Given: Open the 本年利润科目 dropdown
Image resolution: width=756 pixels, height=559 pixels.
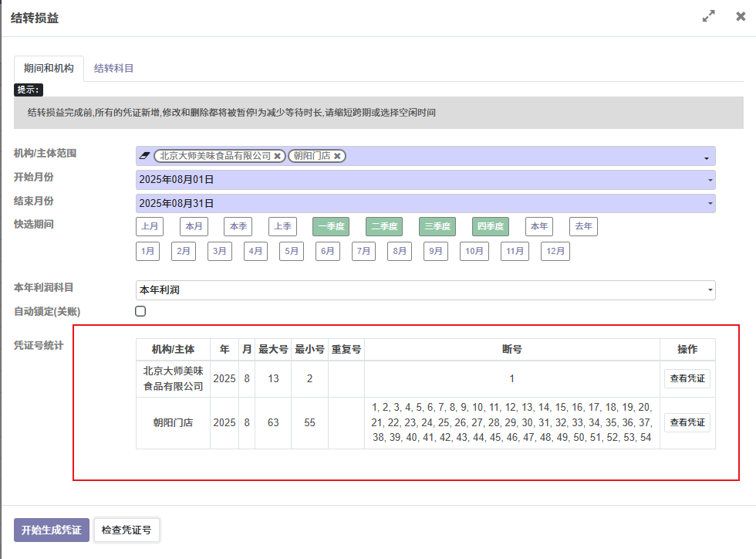Looking at the screenshot, I should (710, 290).
